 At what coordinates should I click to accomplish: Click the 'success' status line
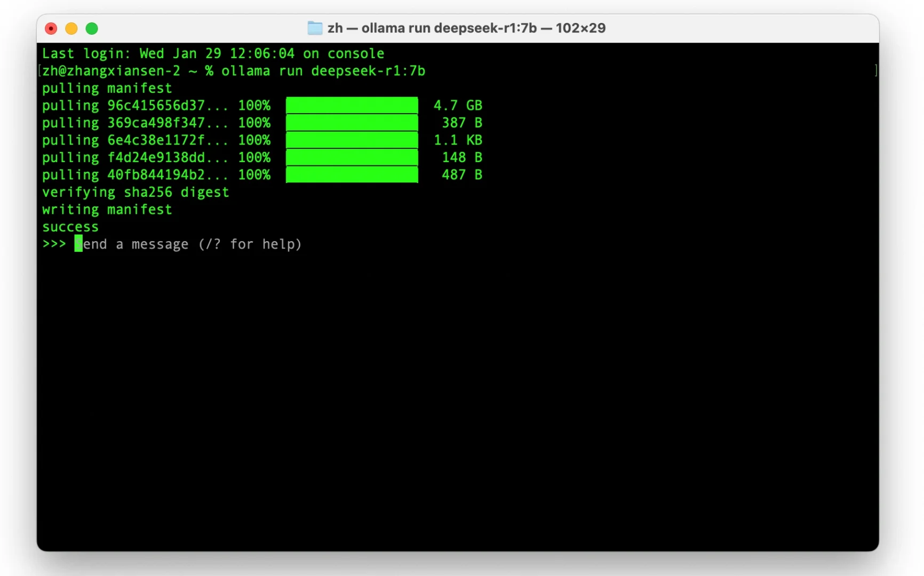coord(70,227)
